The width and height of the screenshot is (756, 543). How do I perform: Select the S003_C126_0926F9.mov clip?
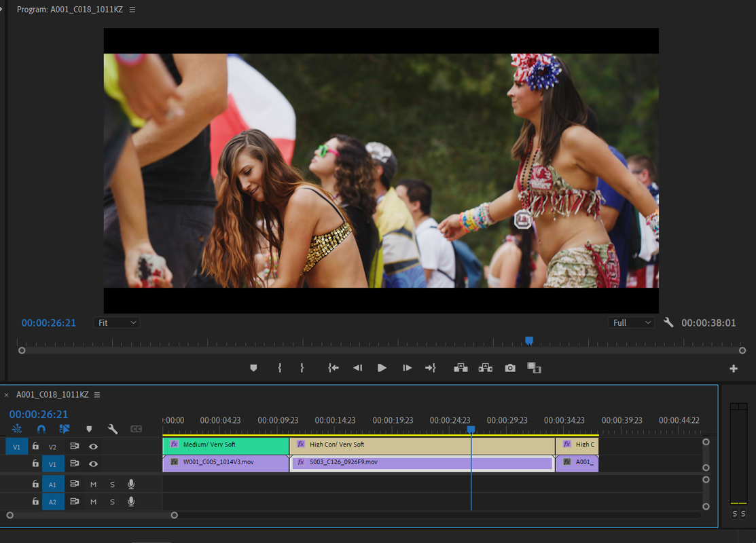click(422, 464)
